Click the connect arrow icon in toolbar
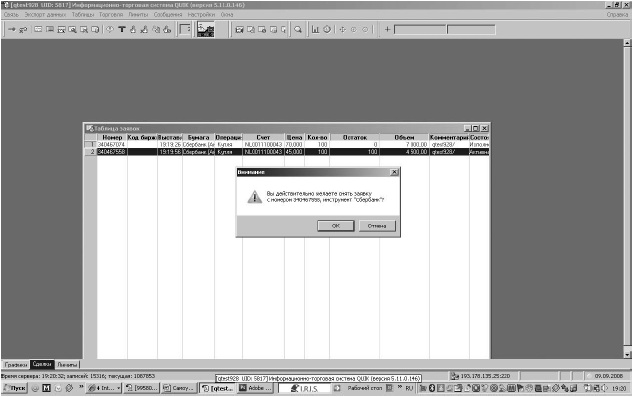This screenshot has height=397, width=633. pyautogui.click(x=12, y=29)
